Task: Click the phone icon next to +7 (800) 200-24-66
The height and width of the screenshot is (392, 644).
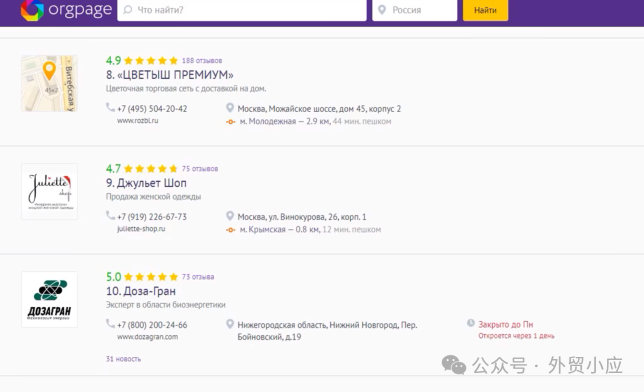Action: [x=110, y=323]
